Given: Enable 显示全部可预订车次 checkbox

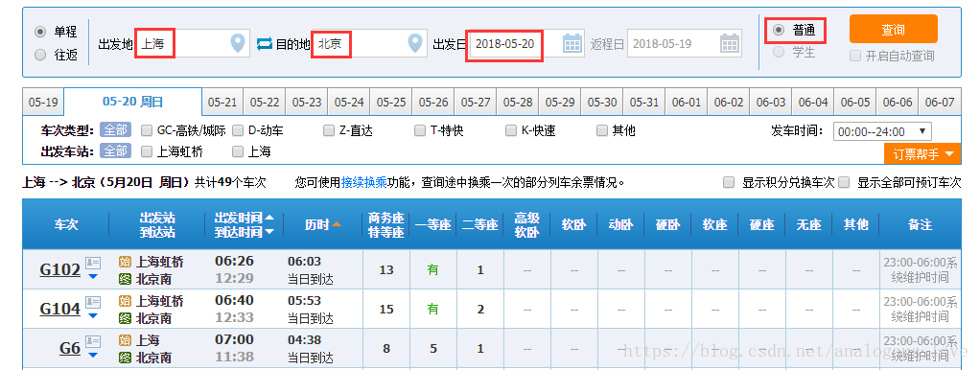Looking at the screenshot, I should 844,182.
